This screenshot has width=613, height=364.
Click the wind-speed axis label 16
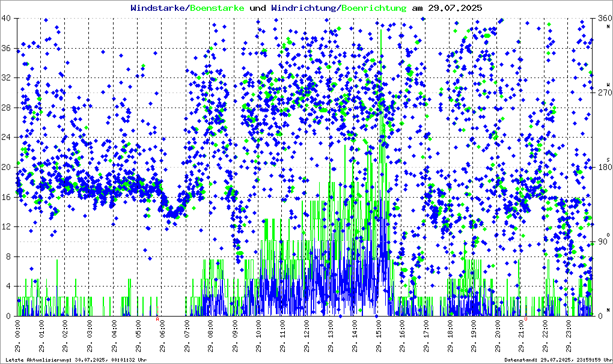click(x=6, y=197)
